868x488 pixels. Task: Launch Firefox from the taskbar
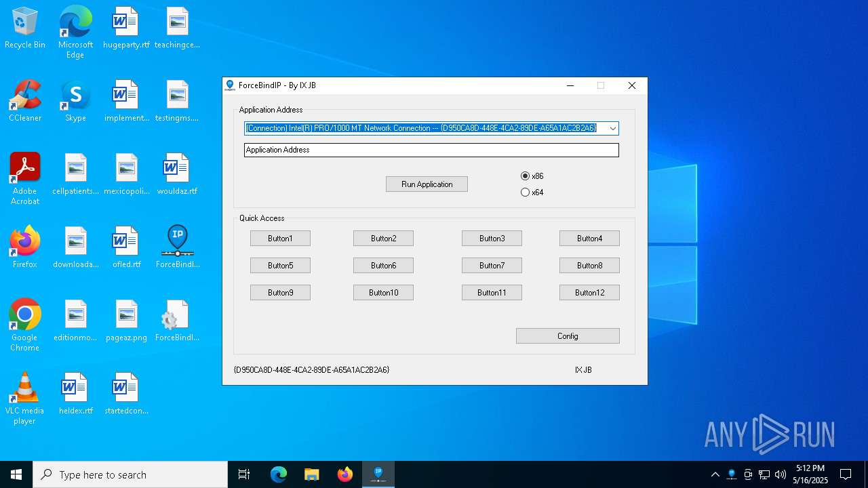coord(345,474)
